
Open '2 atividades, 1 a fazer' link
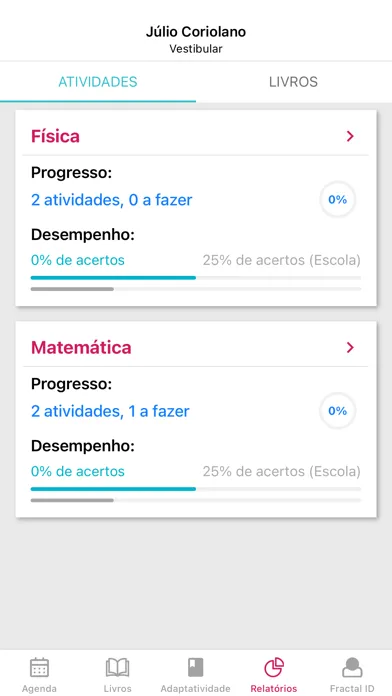coord(110,411)
